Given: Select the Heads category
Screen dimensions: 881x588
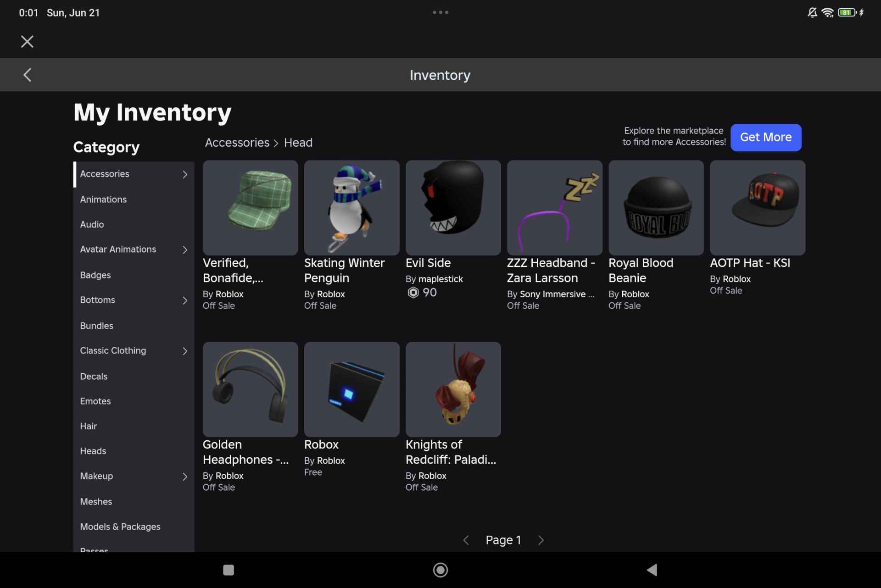Looking at the screenshot, I should [134, 451].
